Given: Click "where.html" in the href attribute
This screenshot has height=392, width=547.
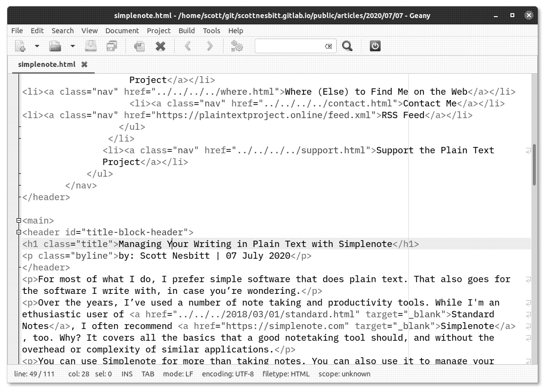Looking at the screenshot, I should tap(247, 92).
